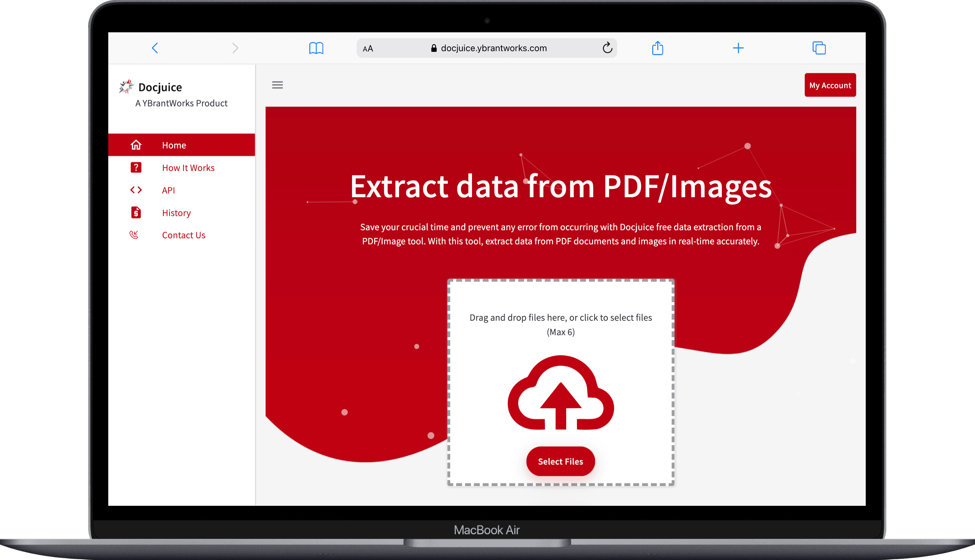Toggle sidebar with hamburger menu icon
The height and width of the screenshot is (560, 975).
click(277, 85)
